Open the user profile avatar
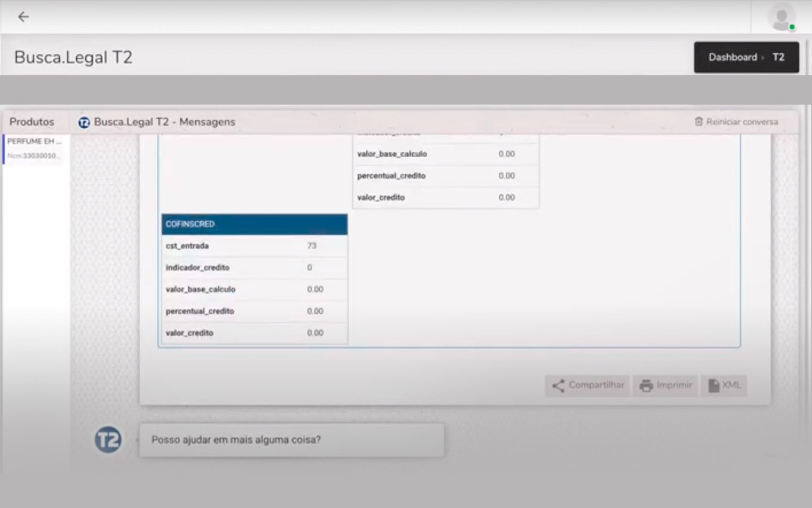 click(x=780, y=17)
